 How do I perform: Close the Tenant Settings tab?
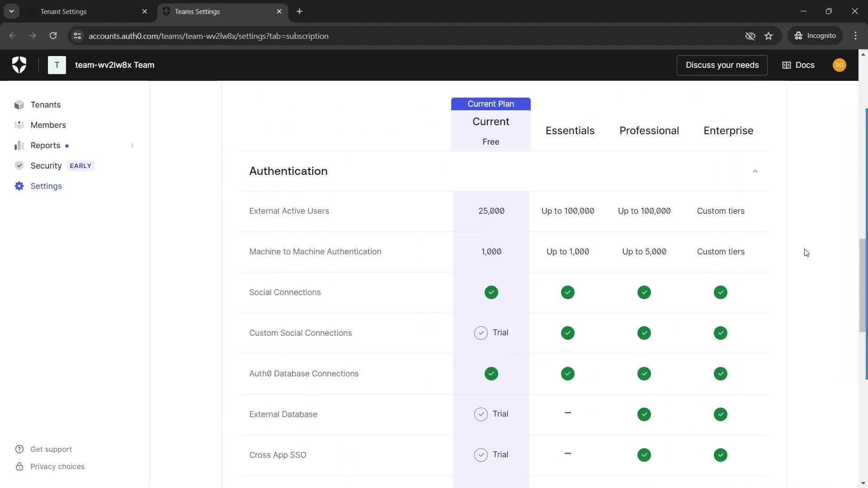(x=145, y=11)
